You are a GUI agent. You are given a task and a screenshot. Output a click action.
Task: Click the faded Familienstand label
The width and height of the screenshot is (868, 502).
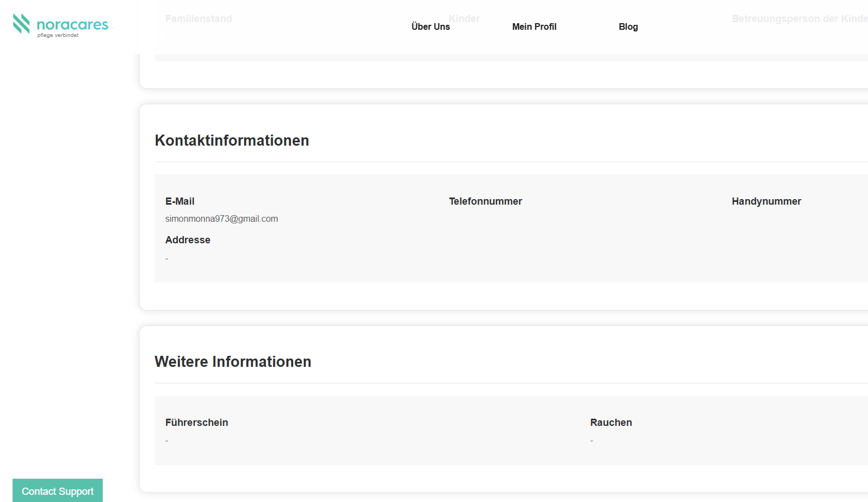pos(198,19)
